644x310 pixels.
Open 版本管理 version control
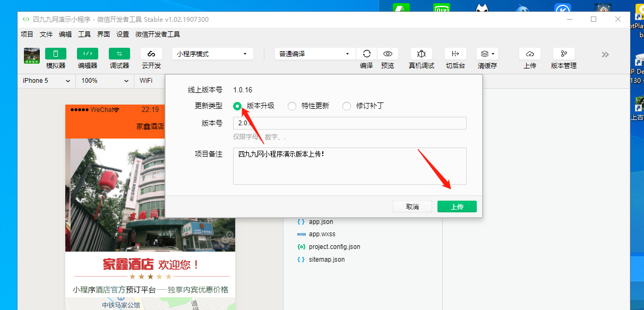click(x=563, y=54)
